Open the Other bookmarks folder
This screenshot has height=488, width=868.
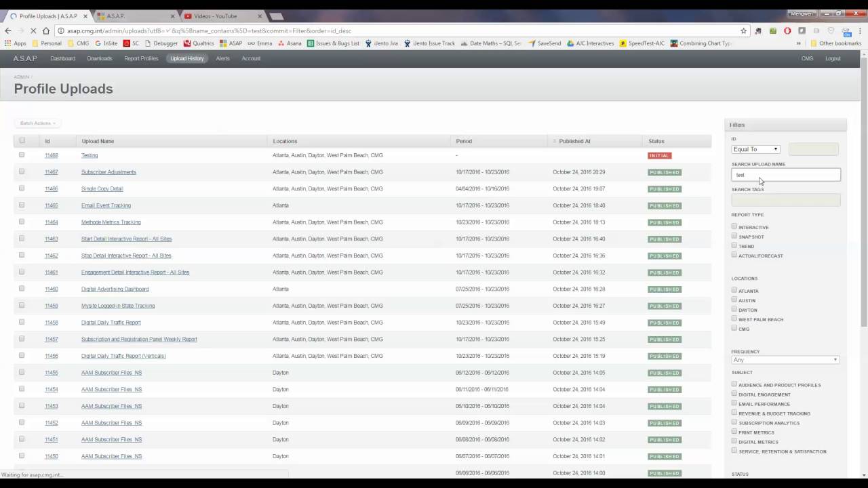click(835, 43)
